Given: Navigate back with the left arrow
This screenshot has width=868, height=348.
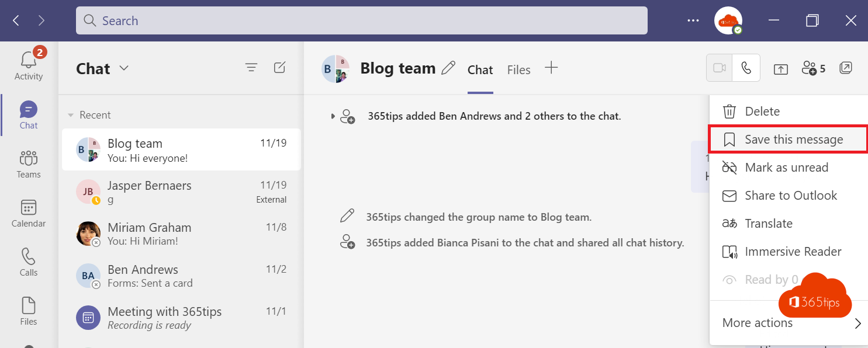Looking at the screenshot, I should click(16, 21).
